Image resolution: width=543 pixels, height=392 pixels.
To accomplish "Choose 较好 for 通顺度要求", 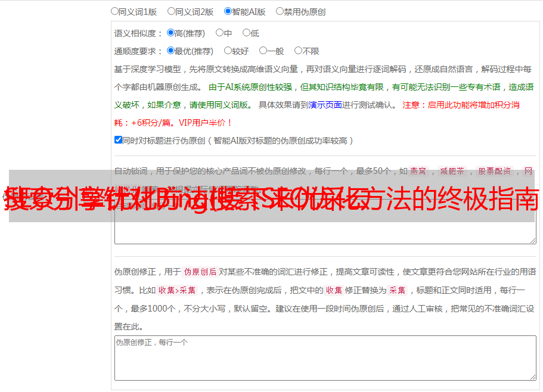I will 228,51.
